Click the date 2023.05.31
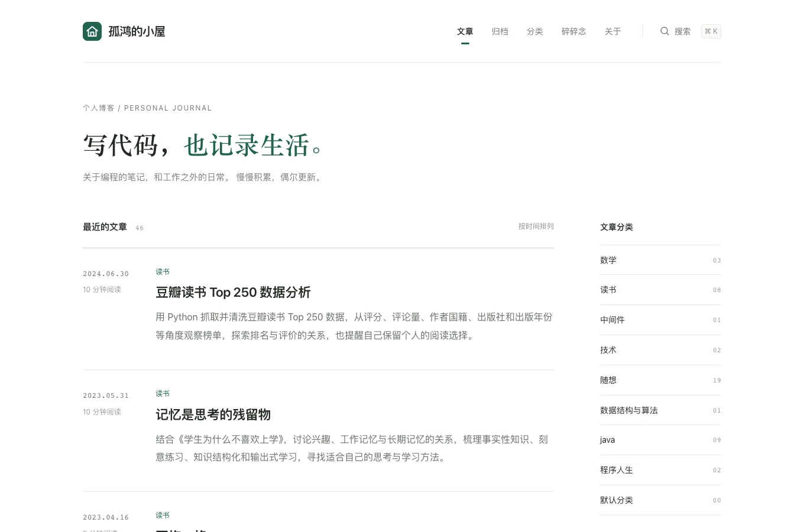Image resolution: width=804 pixels, height=532 pixels. tap(106, 395)
